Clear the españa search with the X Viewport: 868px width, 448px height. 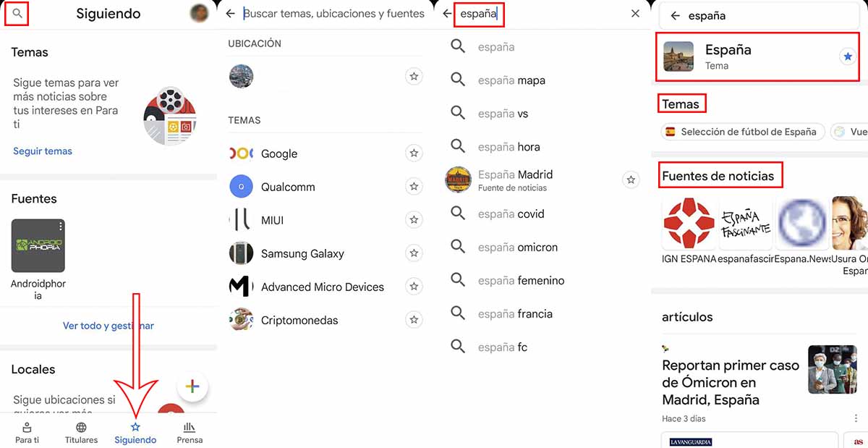[635, 13]
